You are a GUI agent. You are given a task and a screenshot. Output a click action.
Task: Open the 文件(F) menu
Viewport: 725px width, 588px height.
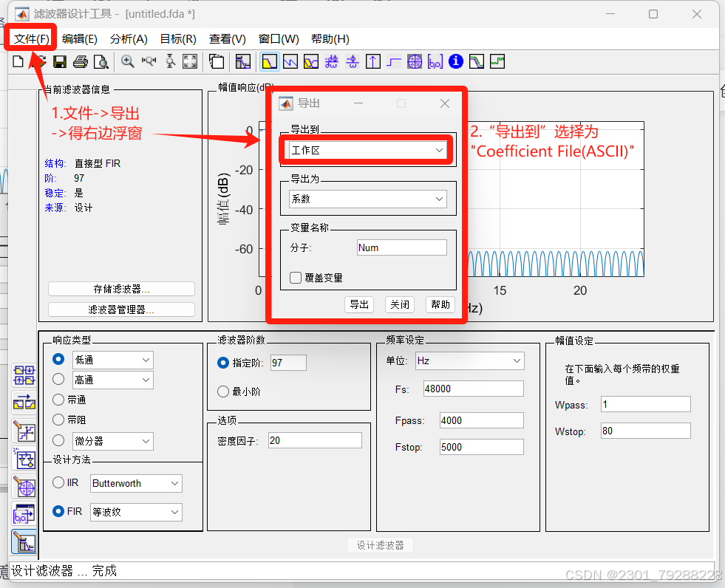[31, 39]
